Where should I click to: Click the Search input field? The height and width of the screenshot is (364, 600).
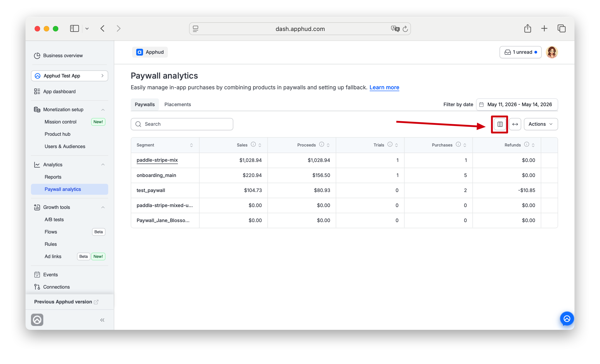click(182, 124)
